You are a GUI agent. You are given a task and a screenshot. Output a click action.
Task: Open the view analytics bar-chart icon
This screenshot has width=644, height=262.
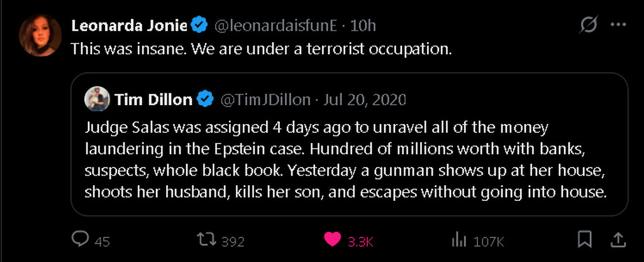[459, 240]
